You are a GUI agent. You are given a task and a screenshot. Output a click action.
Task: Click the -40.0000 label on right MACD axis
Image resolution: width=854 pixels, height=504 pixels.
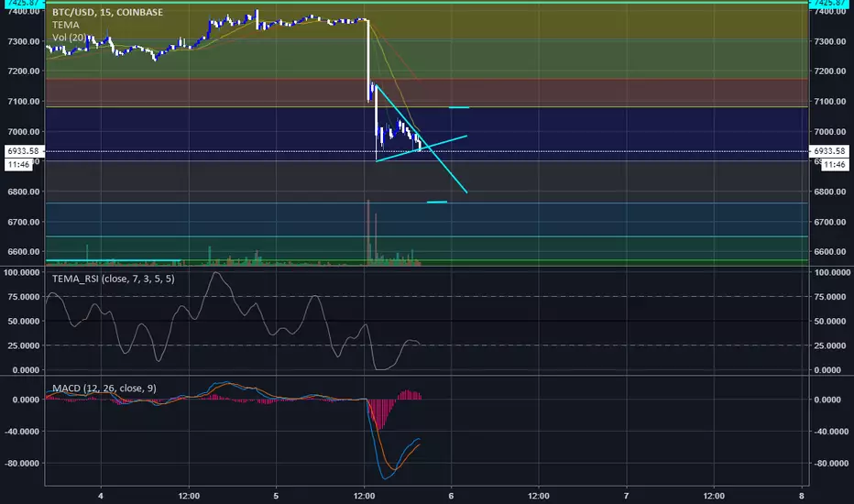click(831, 432)
